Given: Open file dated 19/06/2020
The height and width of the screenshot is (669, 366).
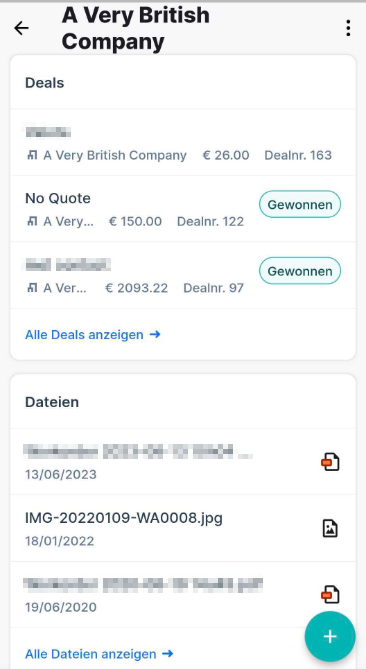Looking at the screenshot, I should pyautogui.click(x=183, y=594).
